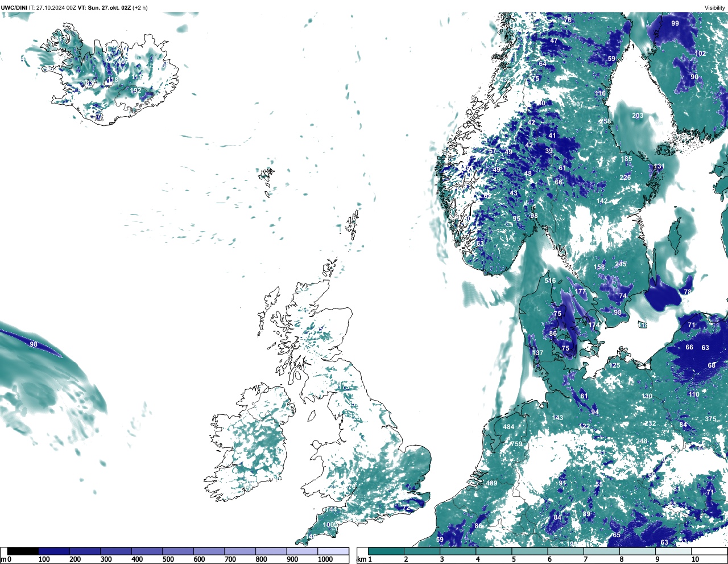Click the '185' visibility value on the map
Screen dimensions: 728x564
click(x=626, y=159)
